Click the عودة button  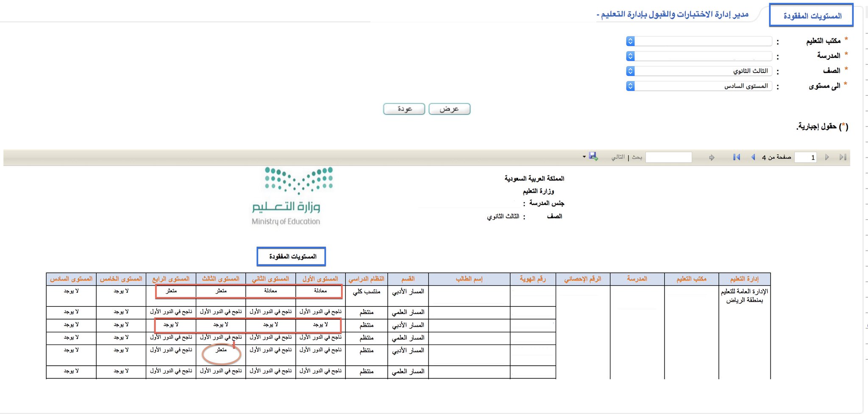tap(404, 109)
